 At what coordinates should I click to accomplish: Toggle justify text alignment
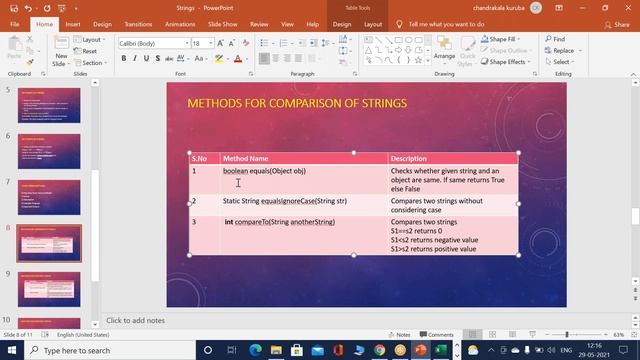299,58
